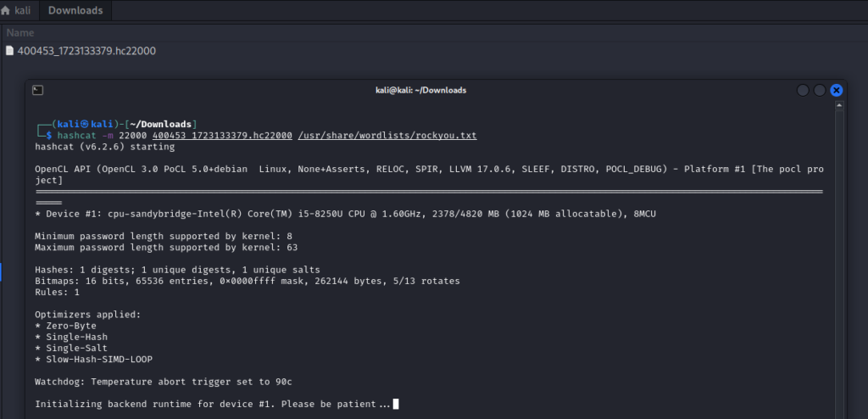The width and height of the screenshot is (868, 419).
Task: Close the terminal with the blue X button
Action: click(836, 90)
